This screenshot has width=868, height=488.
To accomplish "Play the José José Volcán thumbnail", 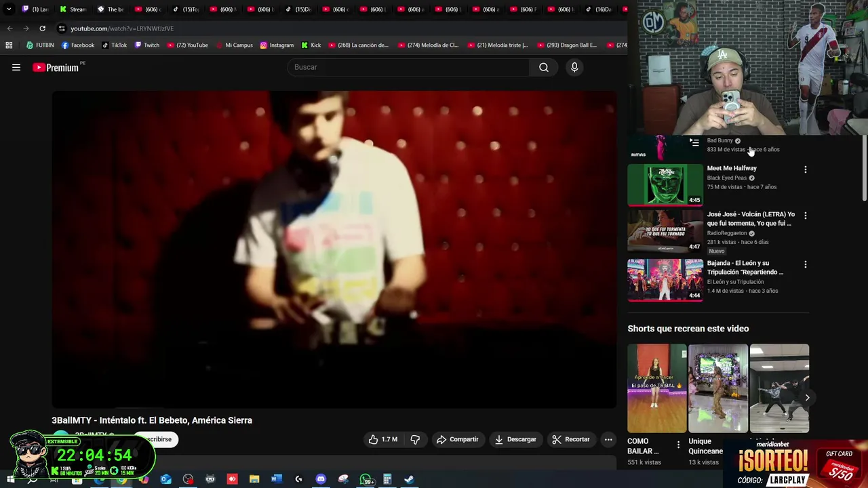I will (x=665, y=230).
